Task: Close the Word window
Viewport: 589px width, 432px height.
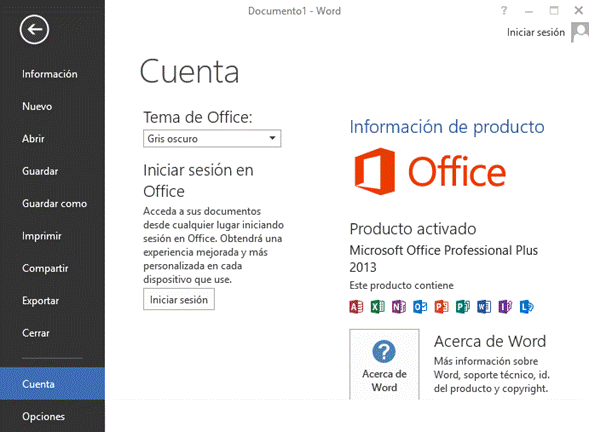Action: (x=579, y=11)
